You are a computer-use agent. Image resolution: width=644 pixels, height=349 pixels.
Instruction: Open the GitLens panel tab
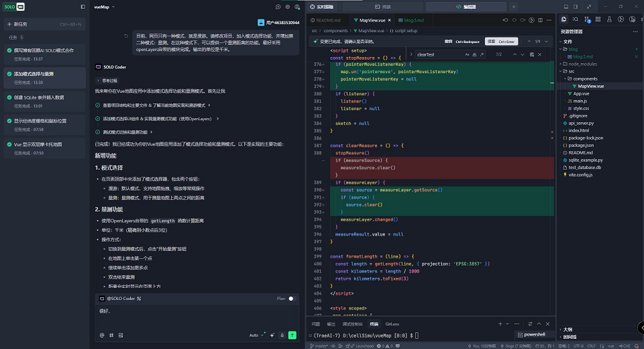tap(392, 324)
